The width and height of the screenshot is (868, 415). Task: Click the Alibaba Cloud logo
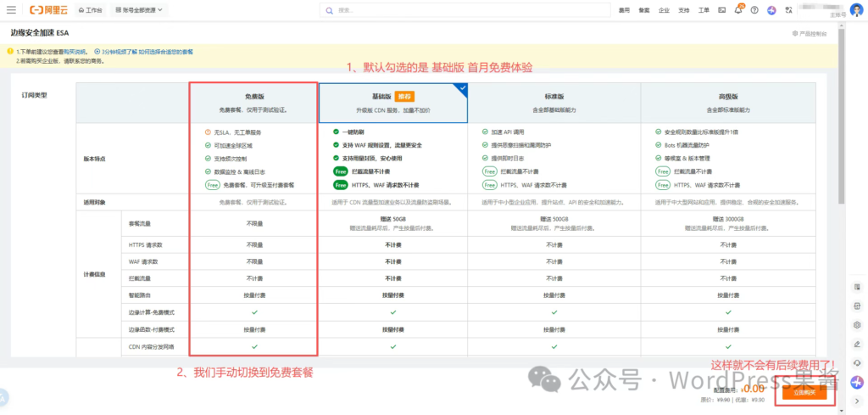(x=49, y=10)
